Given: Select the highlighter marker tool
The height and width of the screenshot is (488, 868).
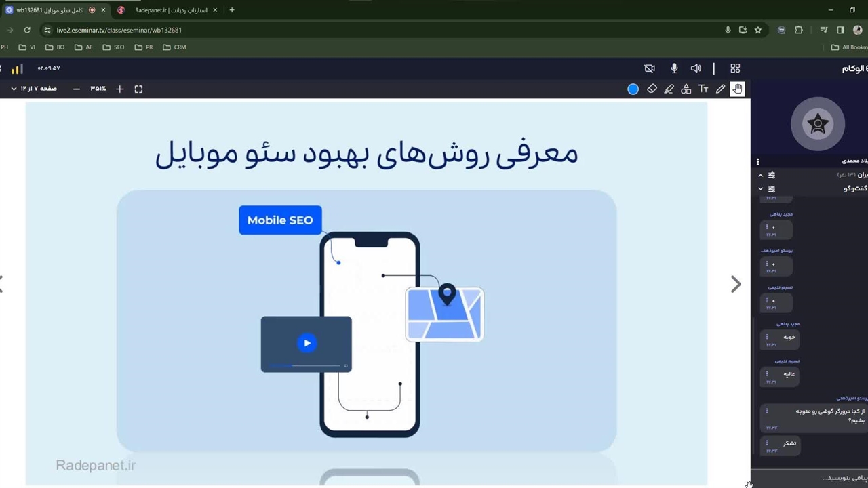Looking at the screenshot, I should click(669, 89).
